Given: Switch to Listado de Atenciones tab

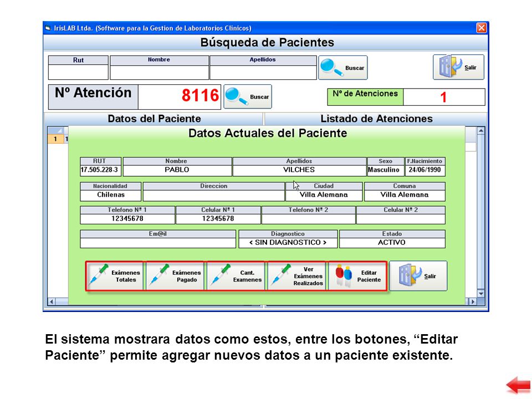Looking at the screenshot, I should [376, 119].
